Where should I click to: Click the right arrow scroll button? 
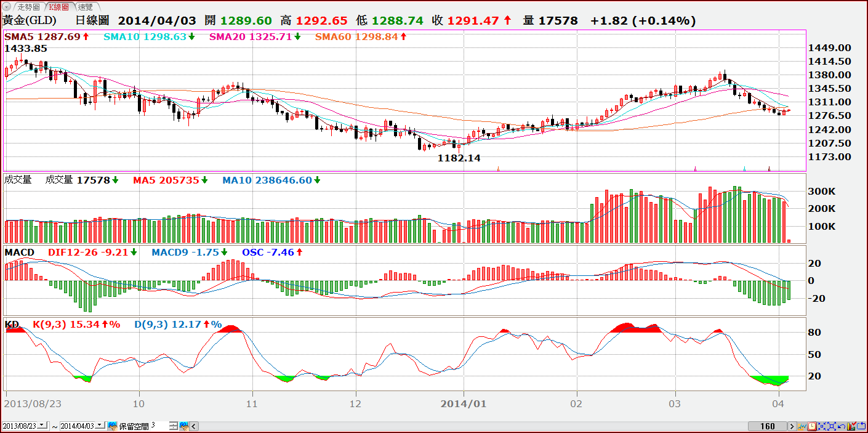(x=793, y=426)
